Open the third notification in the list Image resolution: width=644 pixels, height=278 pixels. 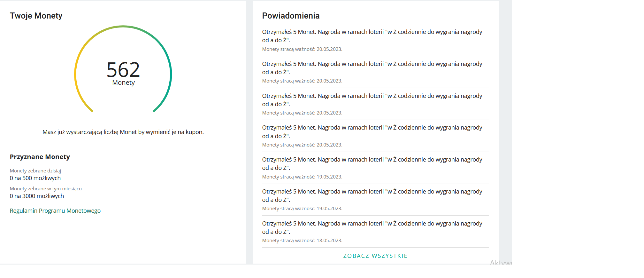point(372,100)
